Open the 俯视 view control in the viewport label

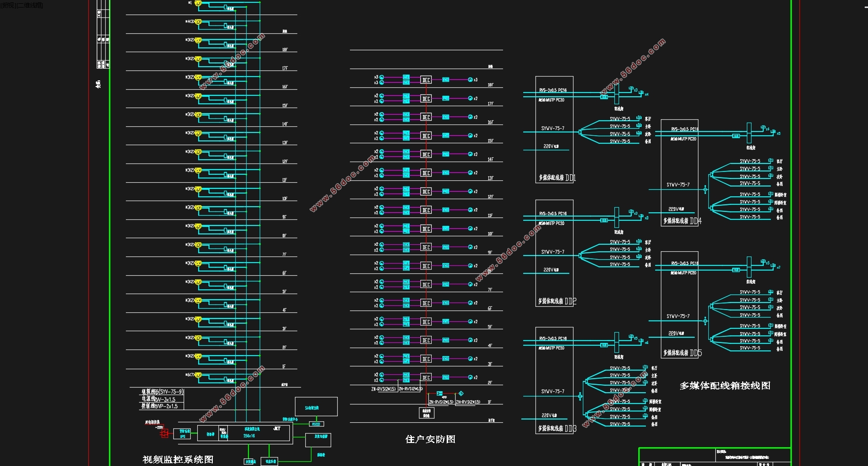pos(9,5)
